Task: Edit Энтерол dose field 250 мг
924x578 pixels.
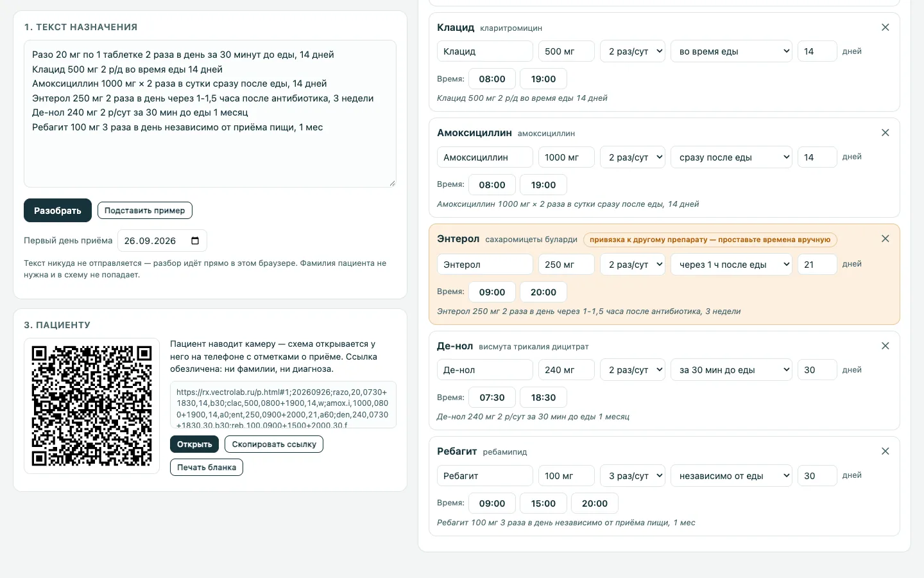Action: [x=567, y=265]
